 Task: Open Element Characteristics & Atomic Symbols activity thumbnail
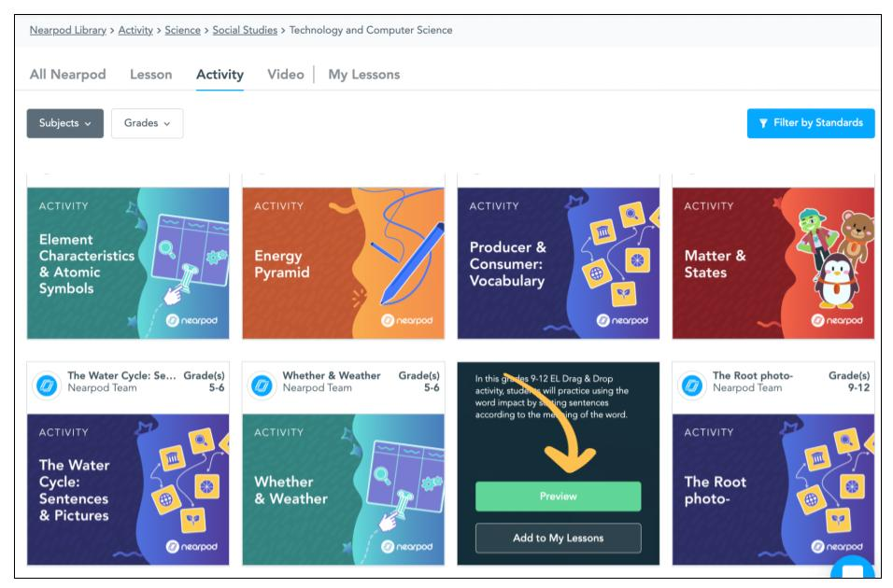(128, 263)
